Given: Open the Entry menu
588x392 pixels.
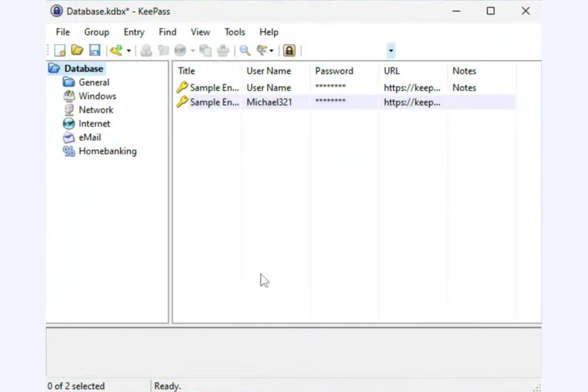Looking at the screenshot, I should pyautogui.click(x=133, y=32).
